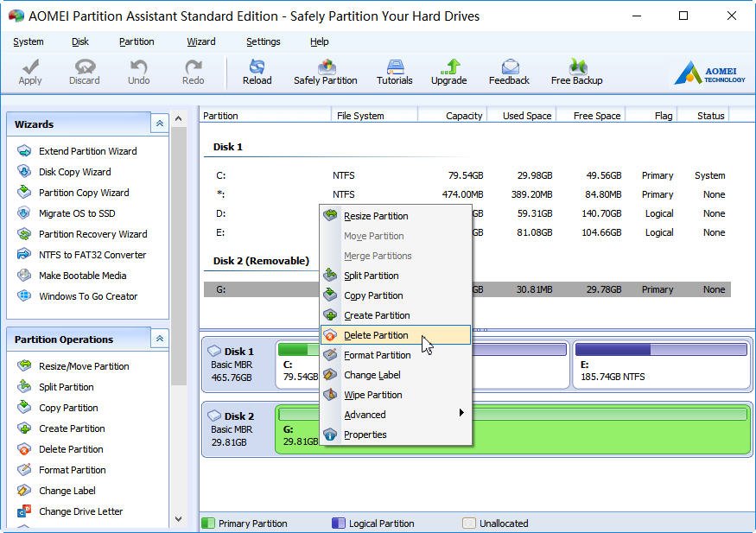The image size is (756, 533).
Task: Launch the Extend Partition Wizard
Action: [88, 151]
